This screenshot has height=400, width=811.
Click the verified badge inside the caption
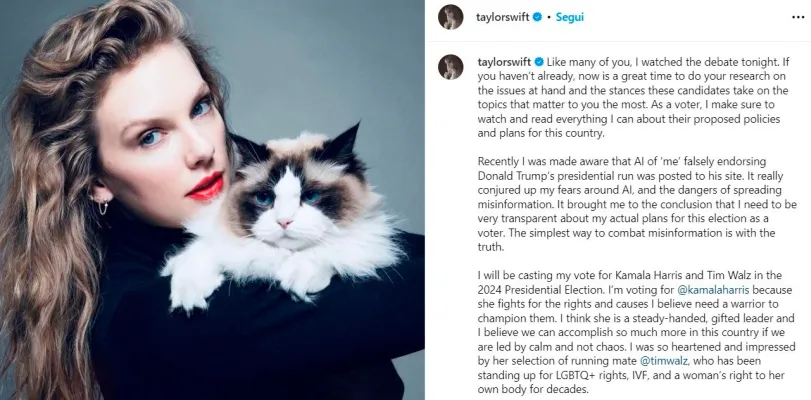(537, 62)
